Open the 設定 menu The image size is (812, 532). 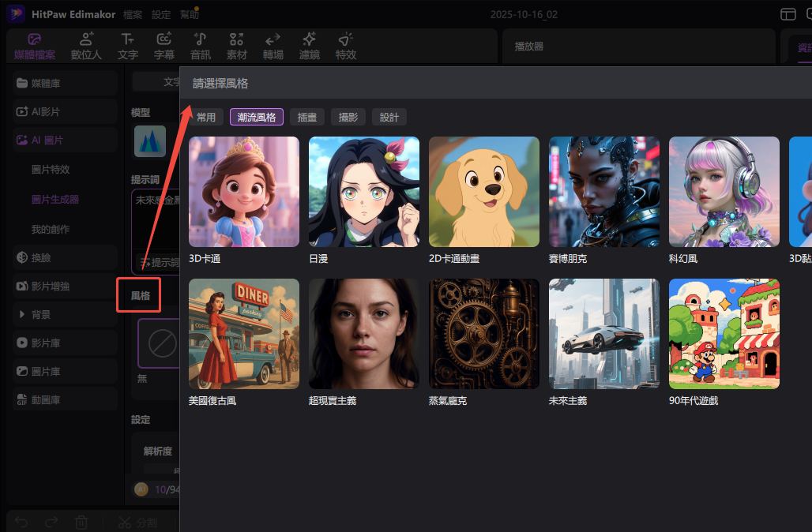point(161,14)
